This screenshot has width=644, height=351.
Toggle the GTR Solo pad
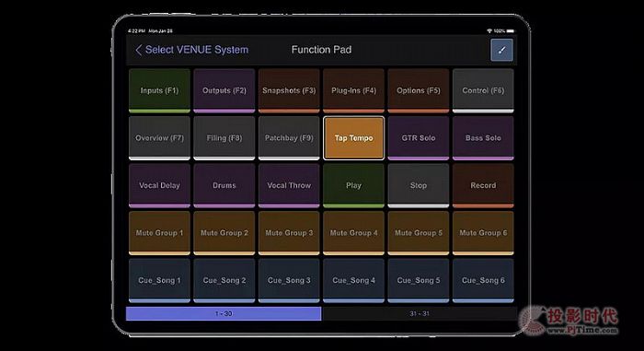[418, 138]
